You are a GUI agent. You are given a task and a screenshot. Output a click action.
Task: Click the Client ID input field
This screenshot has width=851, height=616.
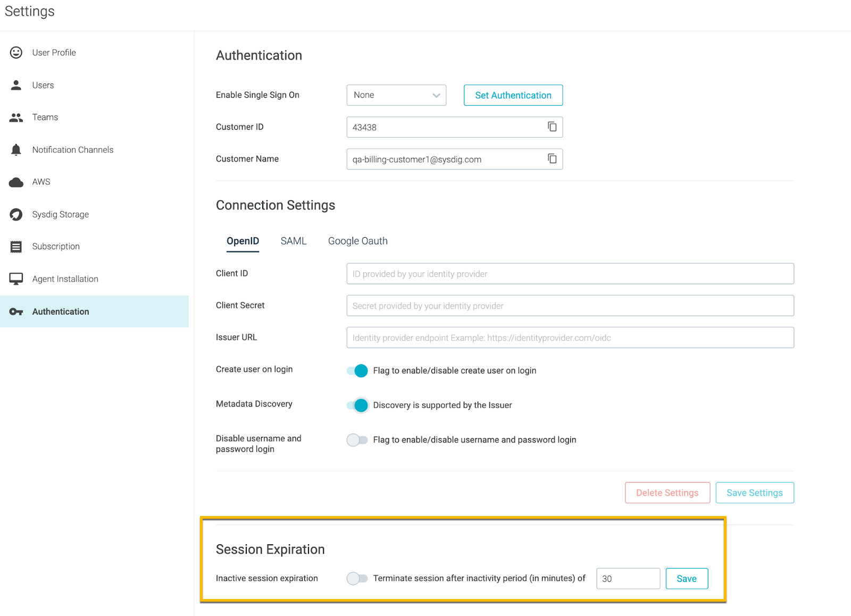569,273
